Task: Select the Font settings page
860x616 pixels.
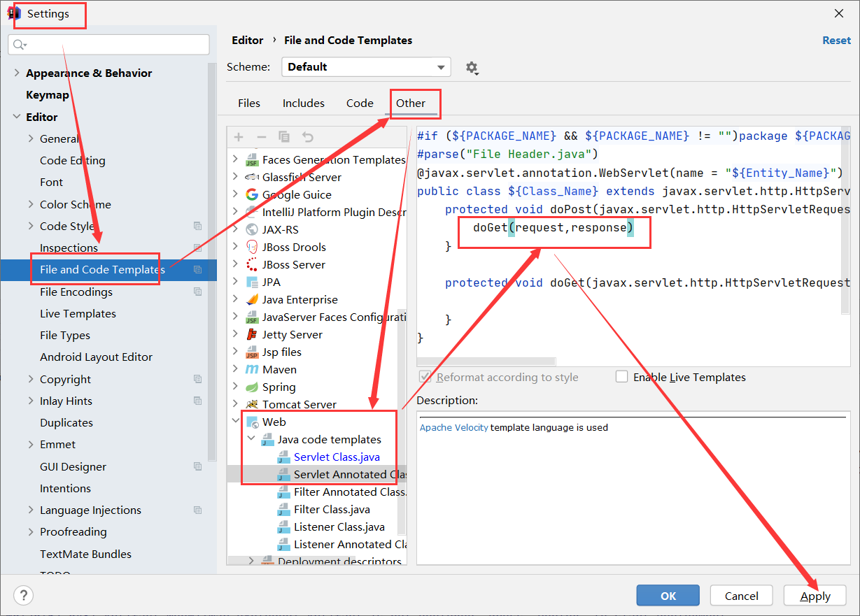Action: click(x=51, y=182)
